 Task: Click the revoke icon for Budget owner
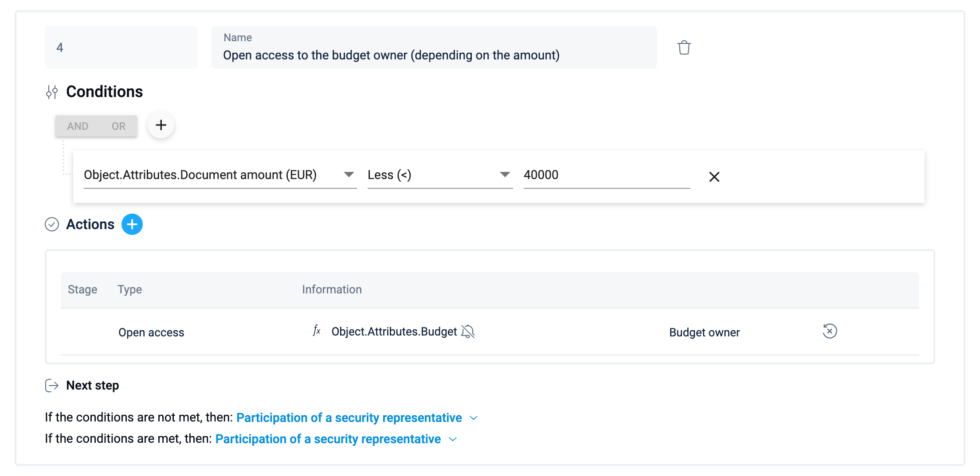point(830,332)
